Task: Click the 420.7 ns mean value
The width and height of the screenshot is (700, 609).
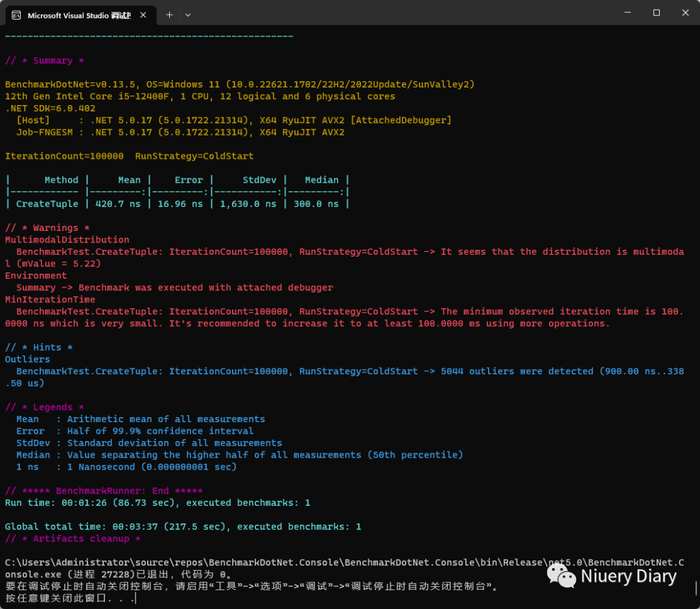Action: pos(118,204)
